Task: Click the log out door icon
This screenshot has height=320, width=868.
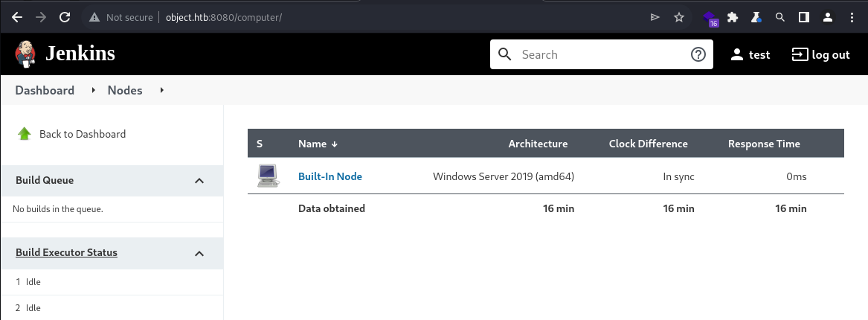Action: [800, 54]
